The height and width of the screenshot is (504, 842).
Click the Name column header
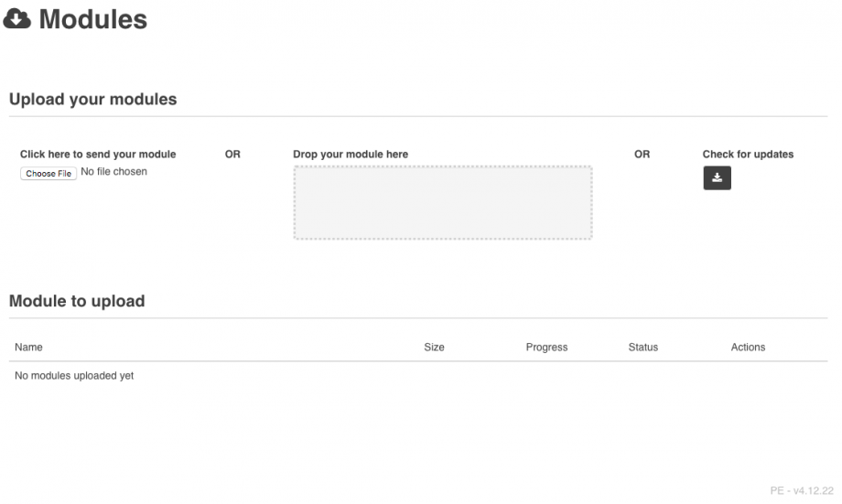[x=28, y=348]
